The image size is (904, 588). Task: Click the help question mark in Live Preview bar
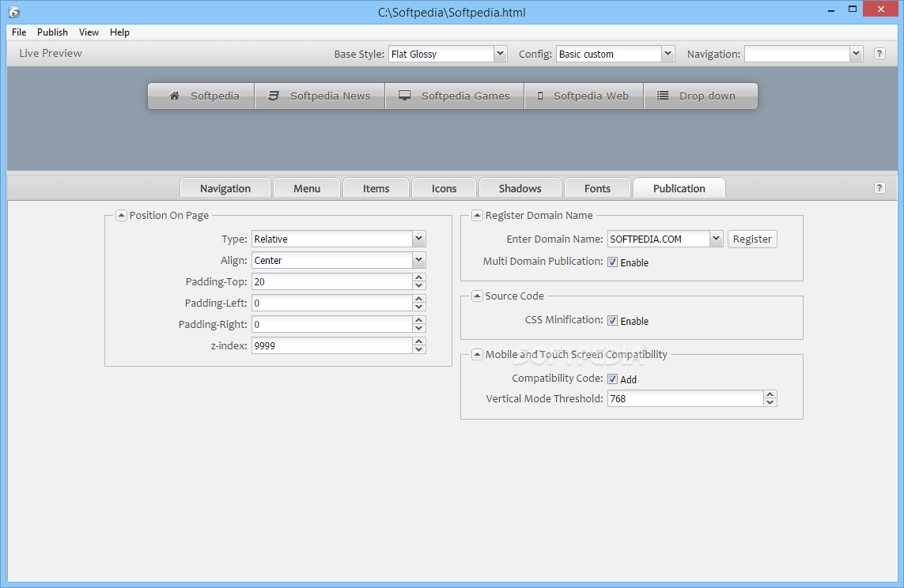(879, 54)
